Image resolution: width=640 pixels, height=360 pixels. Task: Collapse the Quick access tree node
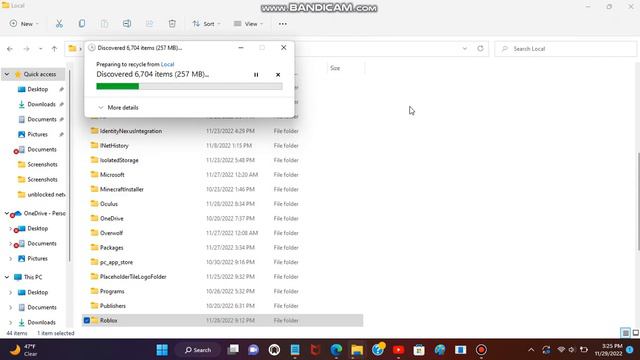[7, 74]
